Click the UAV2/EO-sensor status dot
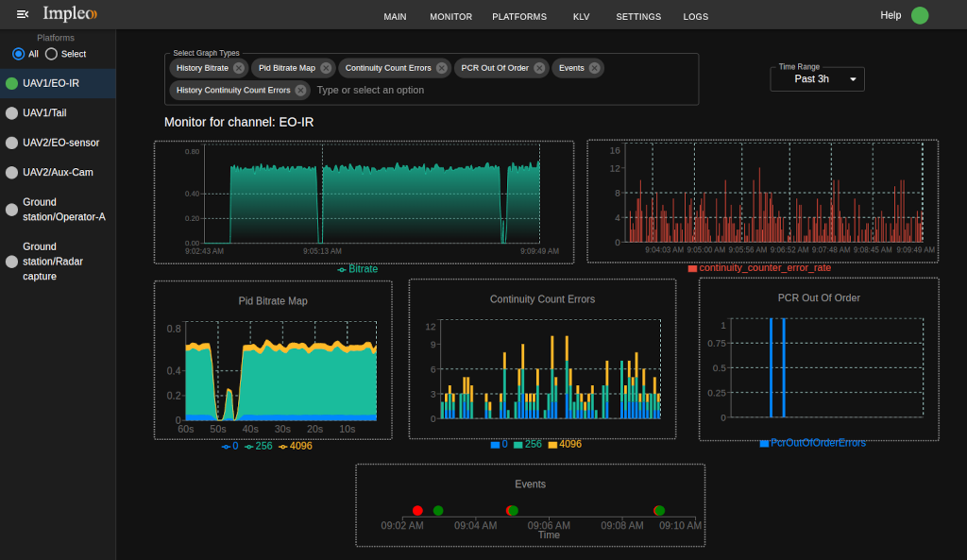Viewport: 967px width, 560px height. [x=11, y=143]
